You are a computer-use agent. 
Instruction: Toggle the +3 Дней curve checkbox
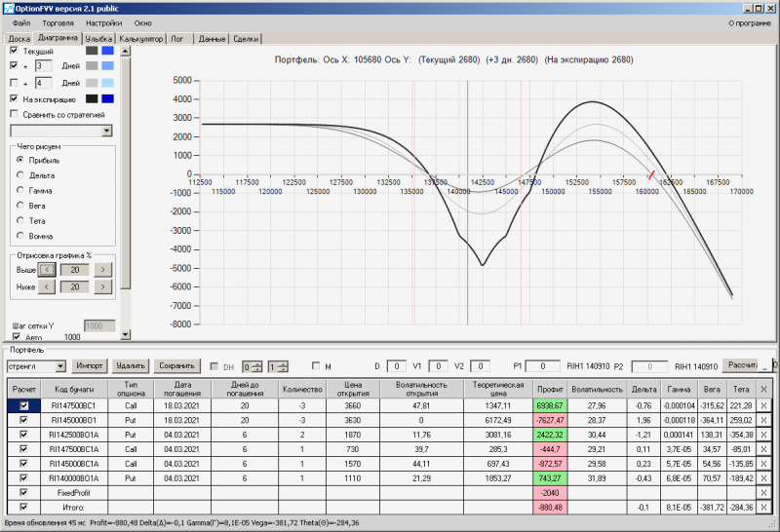click(14, 65)
